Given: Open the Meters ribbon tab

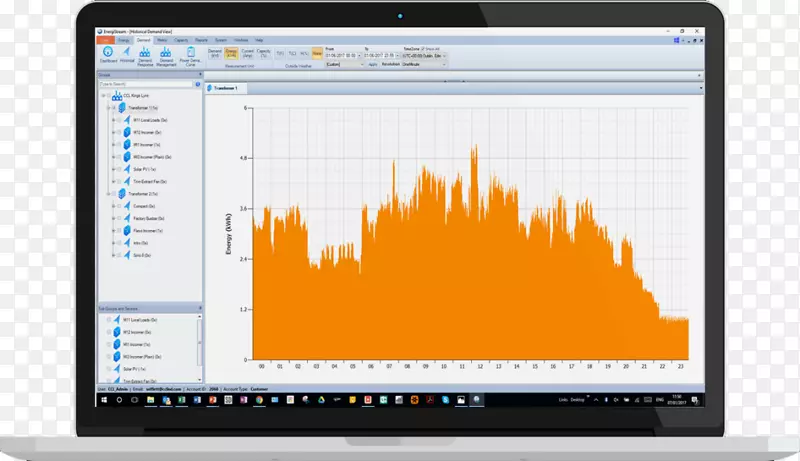Looking at the screenshot, I should tap(164, 39).
